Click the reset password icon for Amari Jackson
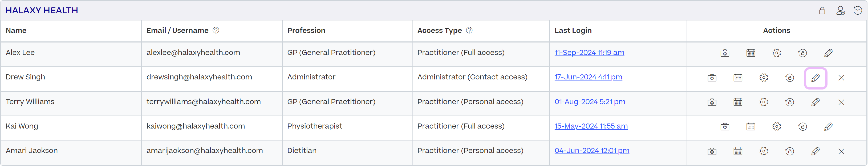Image resolution: width=868 pixels, height=166 pixels. [x=789, y=151]
